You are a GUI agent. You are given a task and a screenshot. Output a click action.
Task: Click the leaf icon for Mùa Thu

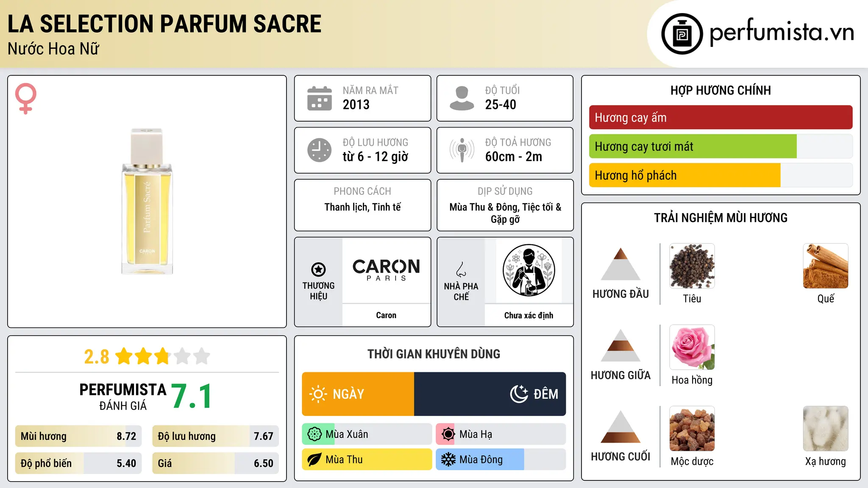coord(314,460)
